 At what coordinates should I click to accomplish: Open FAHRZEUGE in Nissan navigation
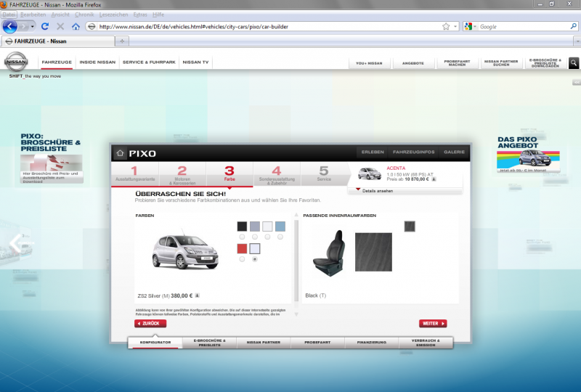(57, 62)
